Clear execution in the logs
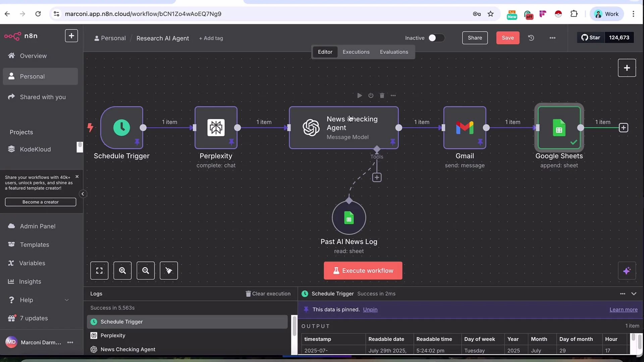The width and height of the screenshot is (644, 362). coord(268,294)
